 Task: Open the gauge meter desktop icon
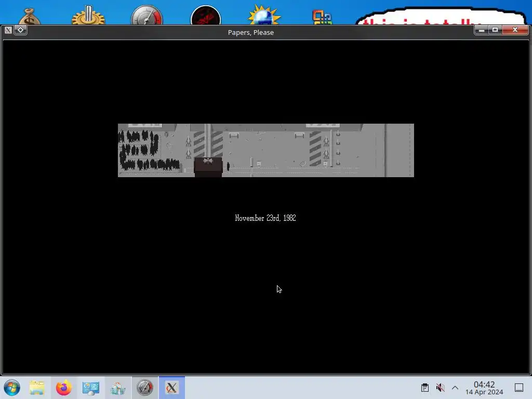(147, 15)
